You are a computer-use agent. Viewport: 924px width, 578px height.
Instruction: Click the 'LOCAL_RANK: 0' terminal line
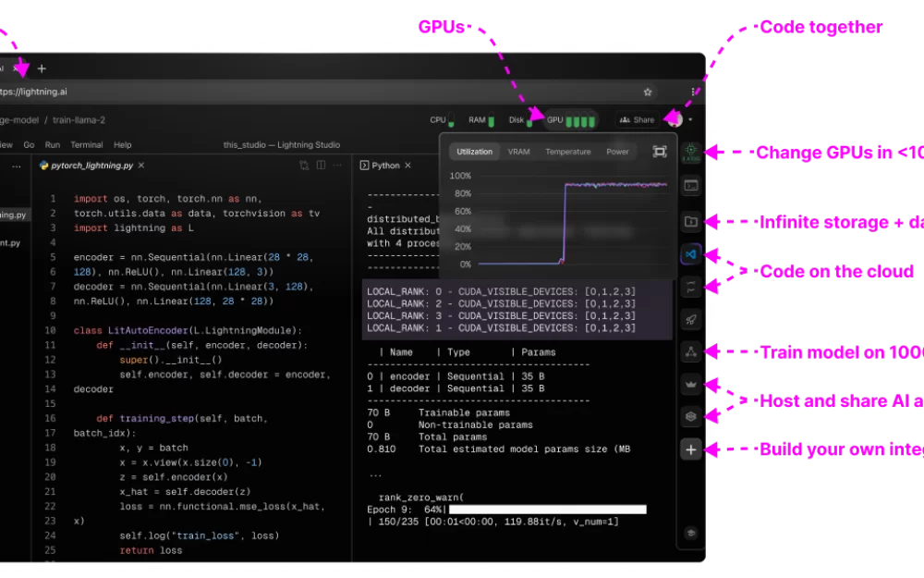[x=501, y=292]
